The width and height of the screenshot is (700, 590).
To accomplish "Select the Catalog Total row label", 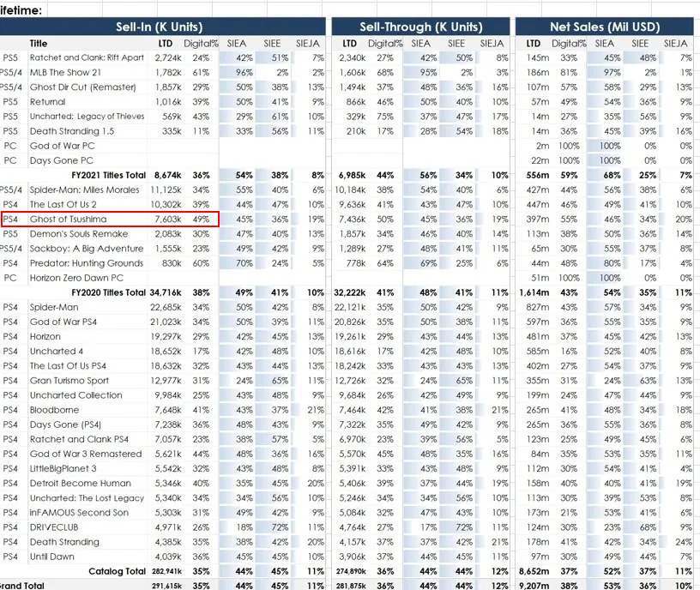I will point(117,570).
